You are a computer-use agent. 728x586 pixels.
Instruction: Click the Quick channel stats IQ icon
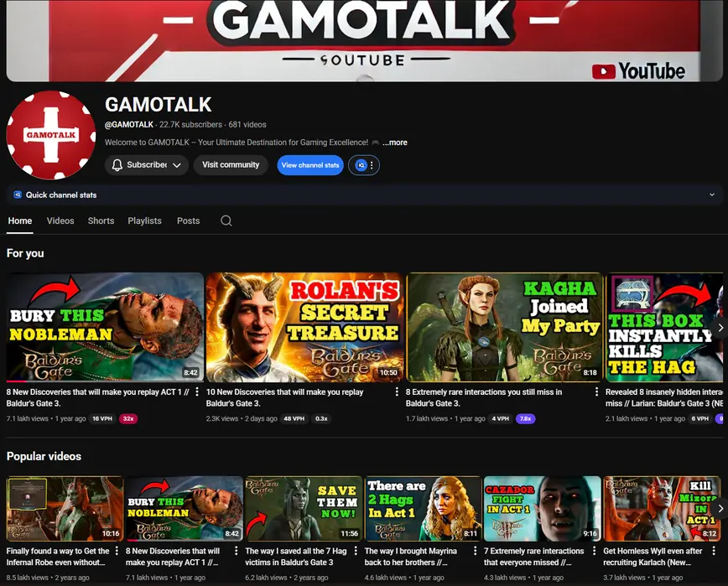18,194
